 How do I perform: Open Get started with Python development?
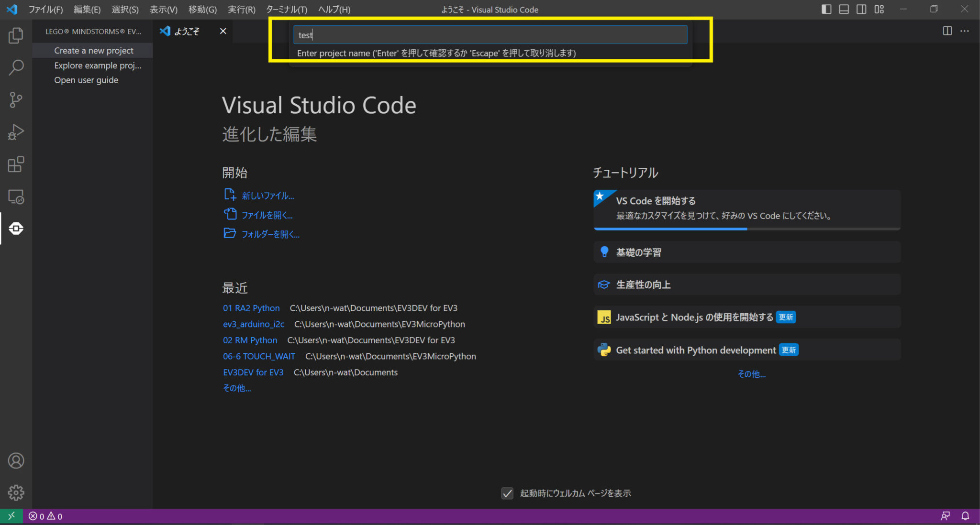(x=747, y=350)
